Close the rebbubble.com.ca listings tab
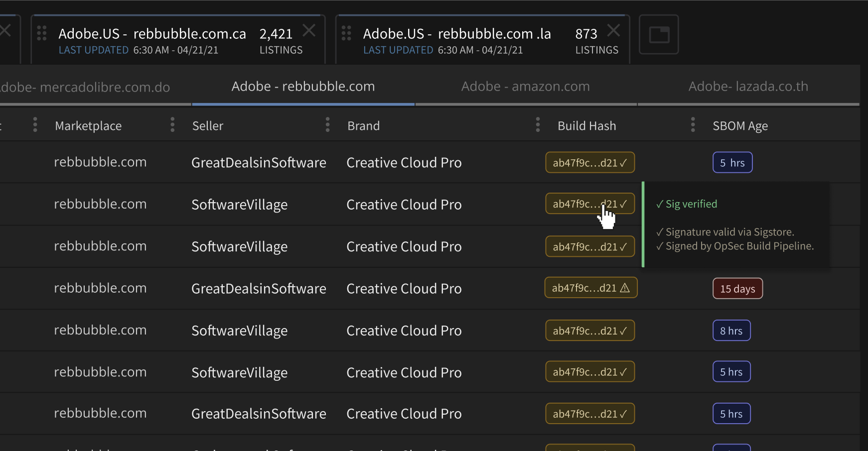This screenshot has width=868, height=451. (309, 31)
